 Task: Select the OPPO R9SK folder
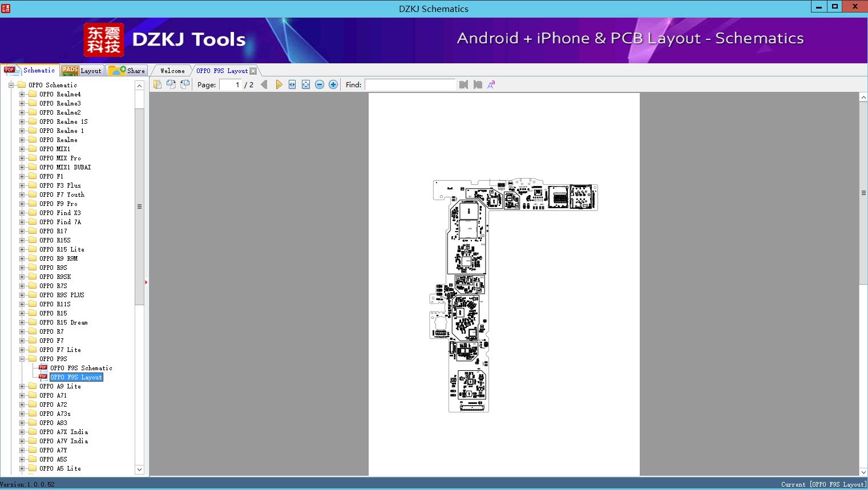pos(55,277)
